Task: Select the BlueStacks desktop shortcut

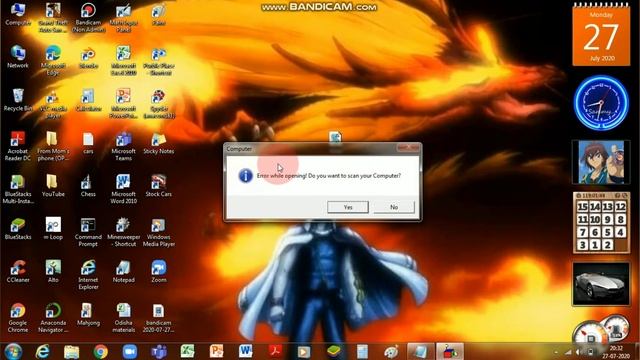Action: 18,229
